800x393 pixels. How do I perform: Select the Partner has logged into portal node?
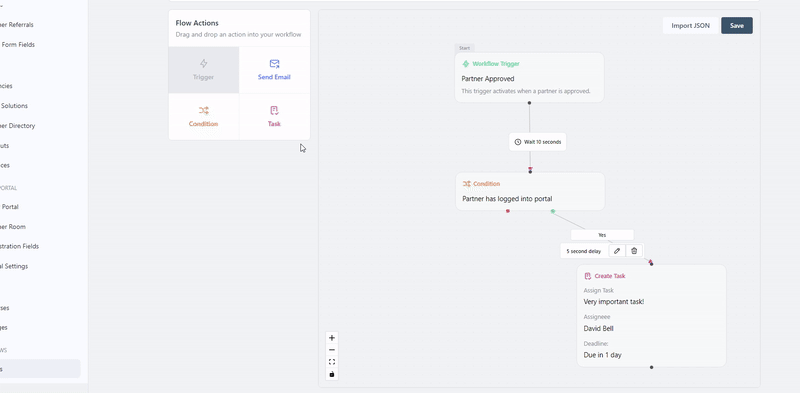click(530, 191)
